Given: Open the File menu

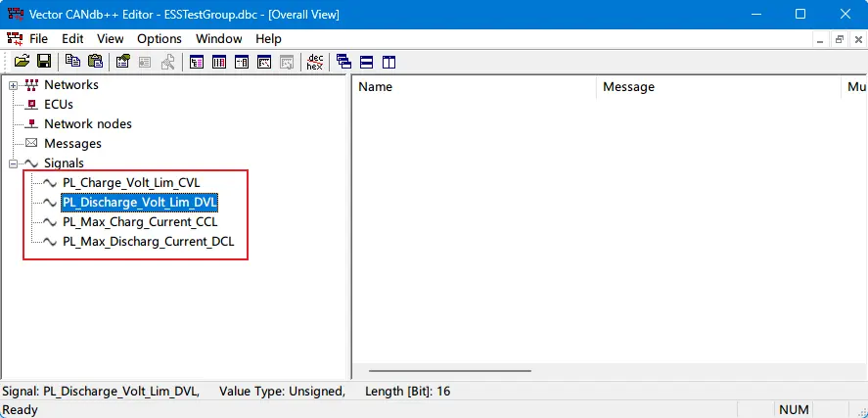Looking at the screenshot, I should [38, 38].
